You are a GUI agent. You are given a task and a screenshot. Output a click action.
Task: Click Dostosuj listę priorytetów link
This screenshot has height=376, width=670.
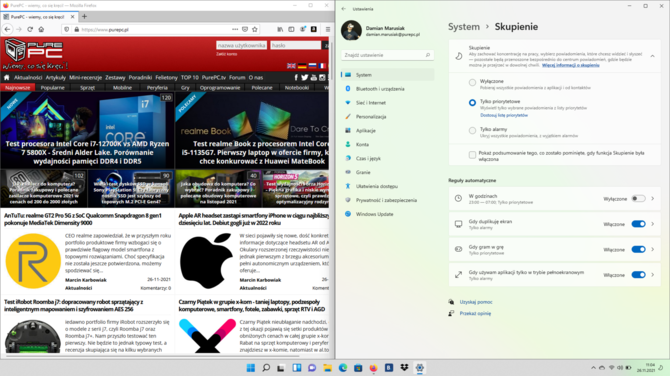click(x=504, y=115)
